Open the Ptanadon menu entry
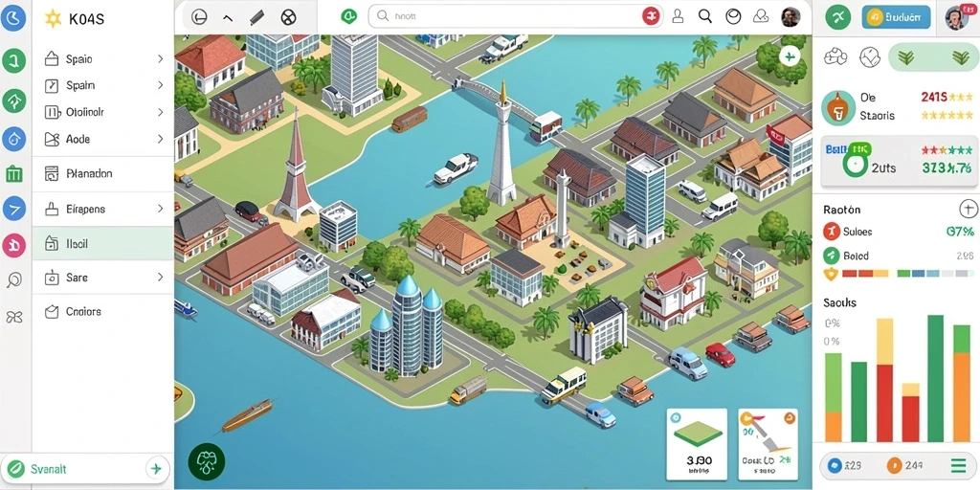 click(x=103, y=174)
